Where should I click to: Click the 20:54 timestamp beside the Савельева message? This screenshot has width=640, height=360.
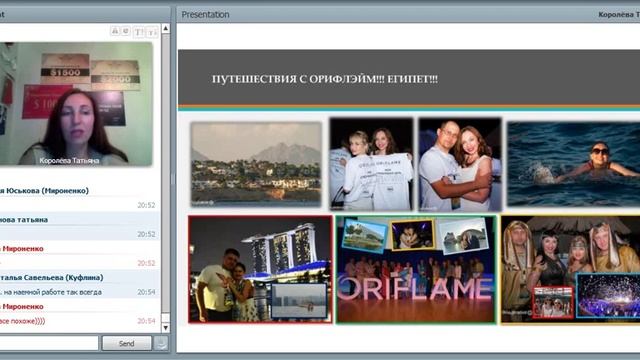[x=146, y=292]
